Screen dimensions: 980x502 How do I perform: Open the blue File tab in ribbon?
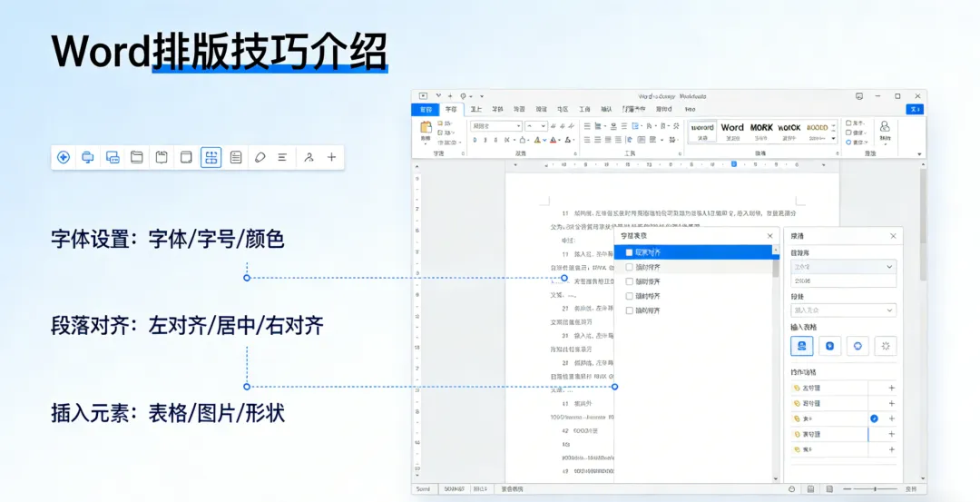pos(426,110)
